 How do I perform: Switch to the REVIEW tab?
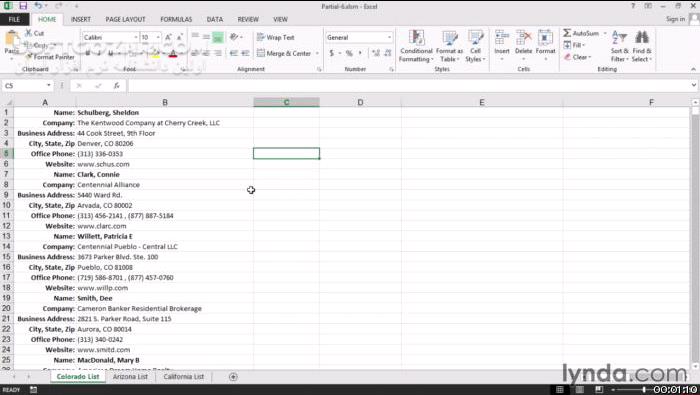[248, 19]
